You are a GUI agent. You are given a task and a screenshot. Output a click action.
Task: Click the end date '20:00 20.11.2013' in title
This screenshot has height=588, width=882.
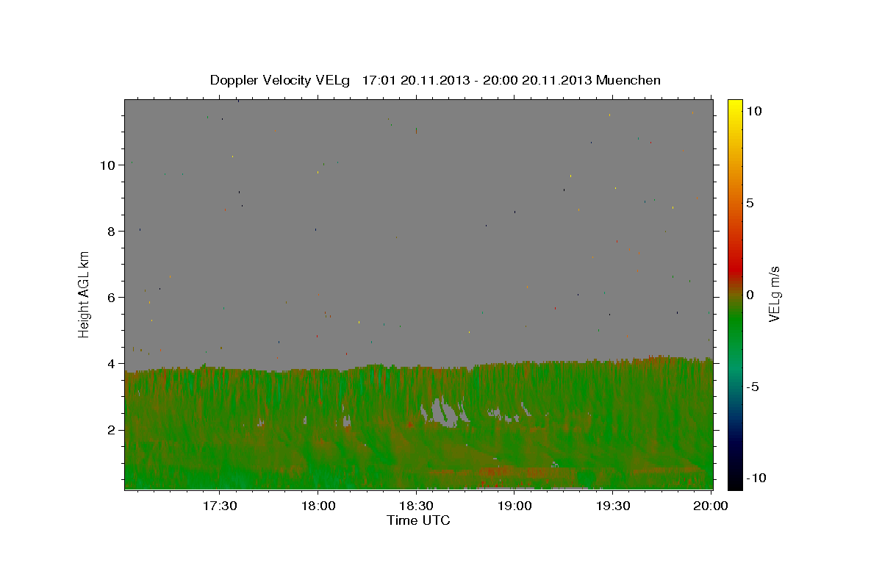(x=536, y=80)
